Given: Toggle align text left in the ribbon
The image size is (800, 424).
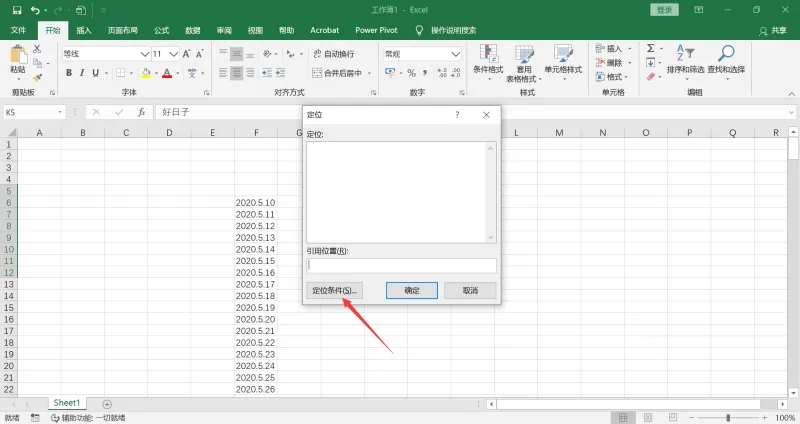Looking at the screenshot, I should tap(223, 73).
